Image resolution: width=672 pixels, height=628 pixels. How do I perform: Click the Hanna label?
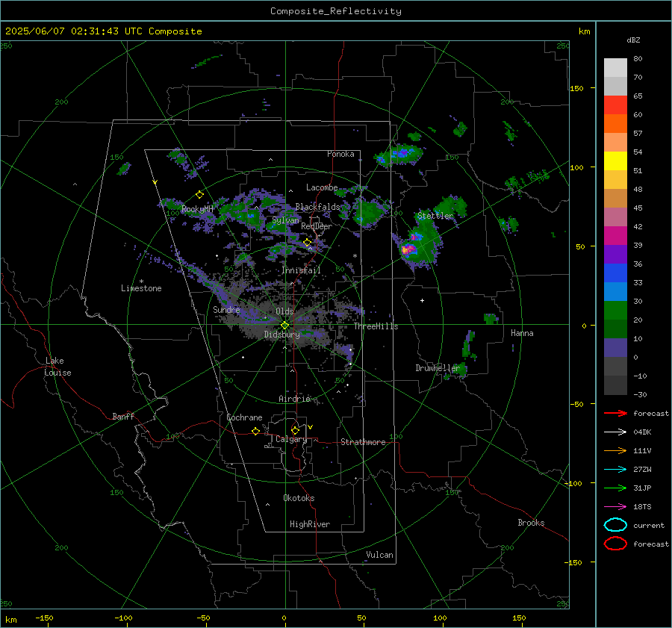522,333
